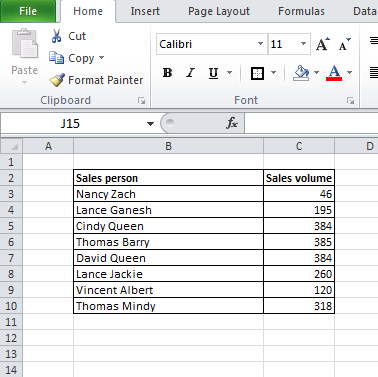Increase font size with Grow Font icon
The width and height of the screenshot is (378, 377).
322,44
